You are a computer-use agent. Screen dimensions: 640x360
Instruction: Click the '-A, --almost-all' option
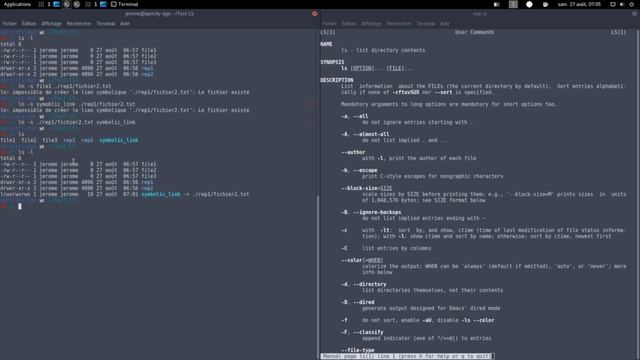(365, 134)
